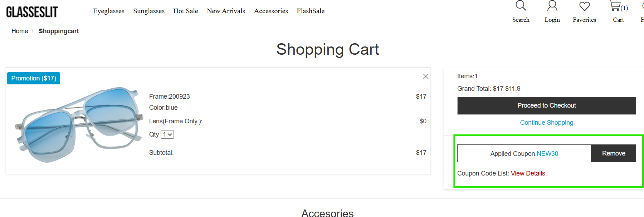Select the sunglasses product image
Screen dimensions: 644x217
pos(75,122)
